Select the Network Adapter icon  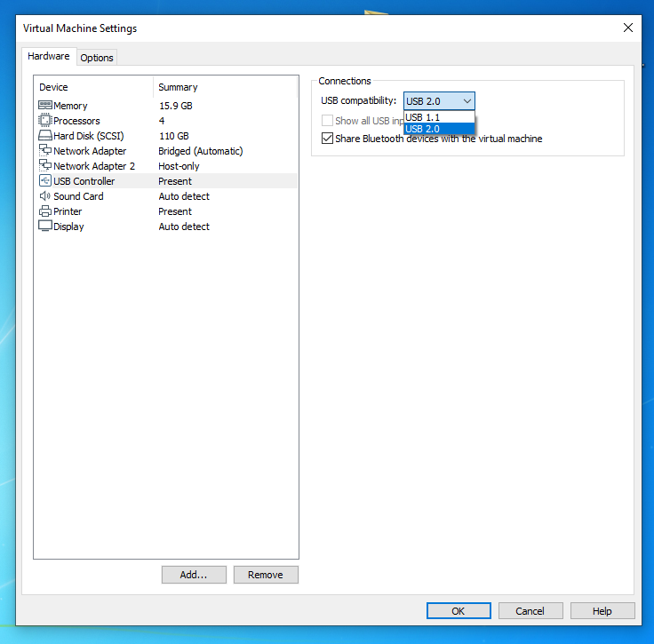click(45, 151)
